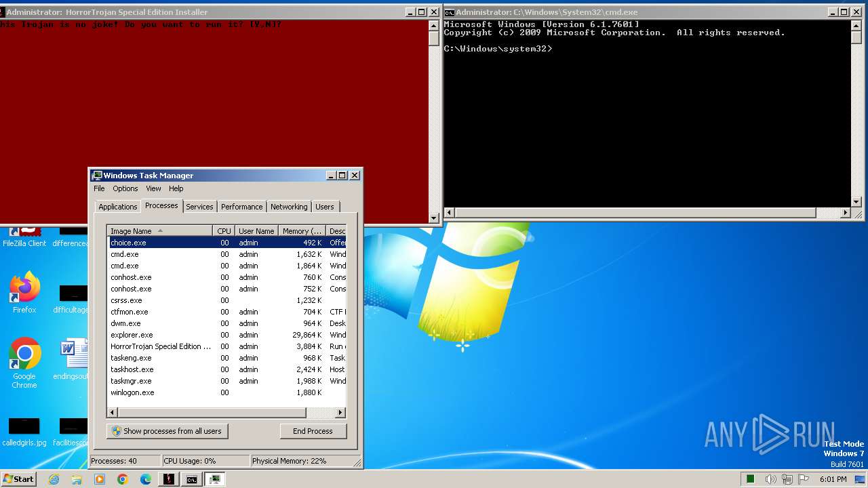Switch to the Networking tab
Image resolution: width=868 pixels, height=488 pixels.
pos(289,207)
